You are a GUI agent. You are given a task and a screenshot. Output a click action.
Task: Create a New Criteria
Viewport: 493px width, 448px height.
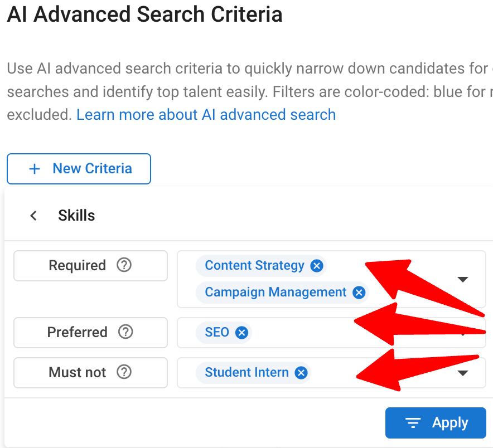point(79,168)
